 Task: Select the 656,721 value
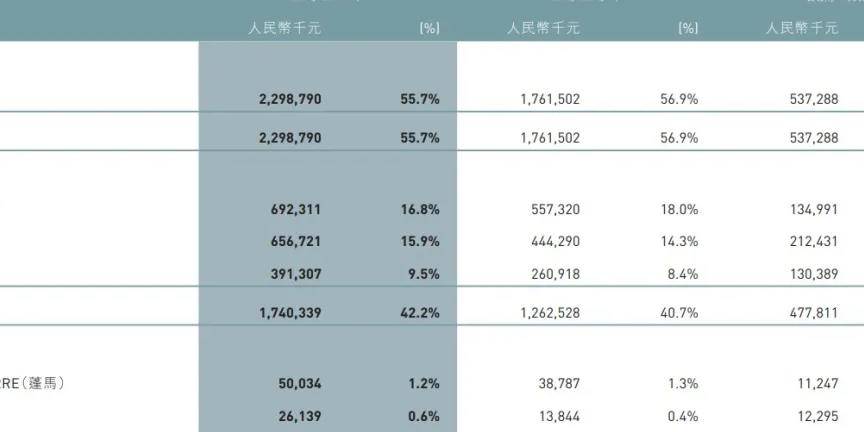point(295,241)
